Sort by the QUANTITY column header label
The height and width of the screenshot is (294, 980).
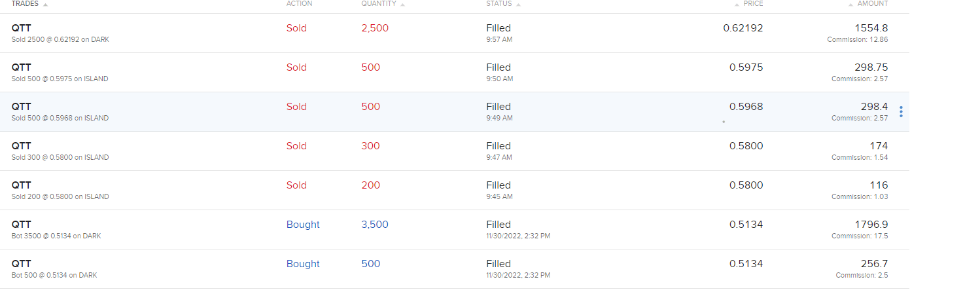pos(379,4)
